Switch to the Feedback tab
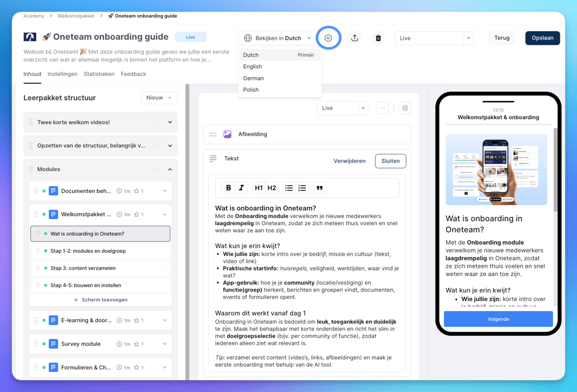This screenshot has height=392, width=577. [x=133, y=74]
